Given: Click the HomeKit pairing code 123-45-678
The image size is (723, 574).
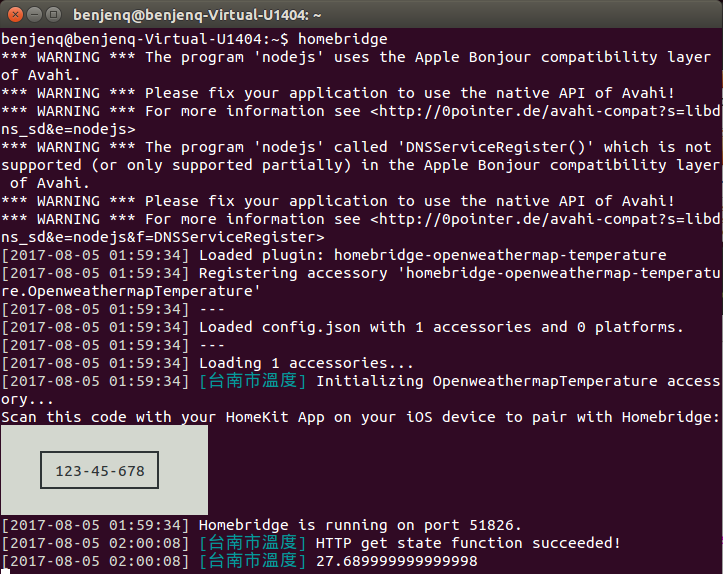Looking at the screenshot, I should [x=100, y=471].
